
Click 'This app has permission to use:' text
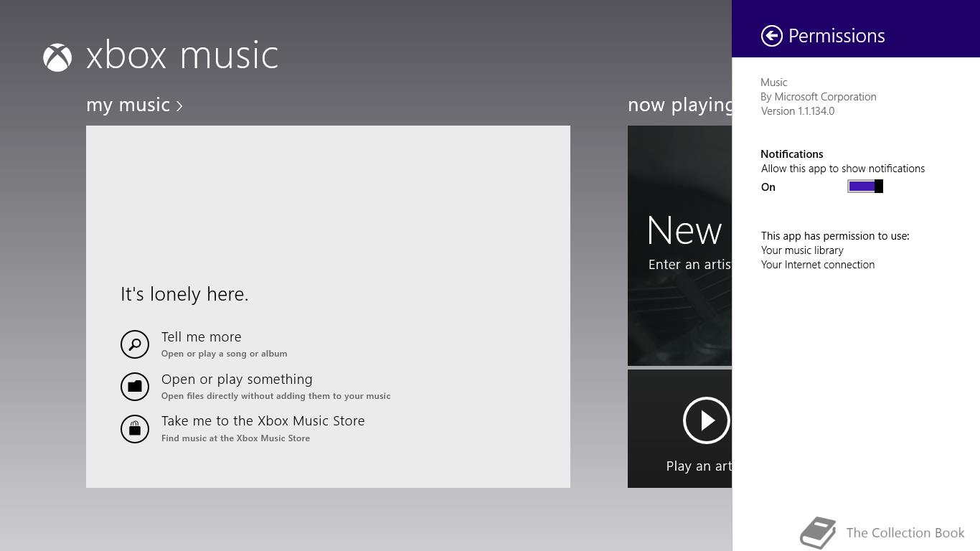(x=835, y=236)
